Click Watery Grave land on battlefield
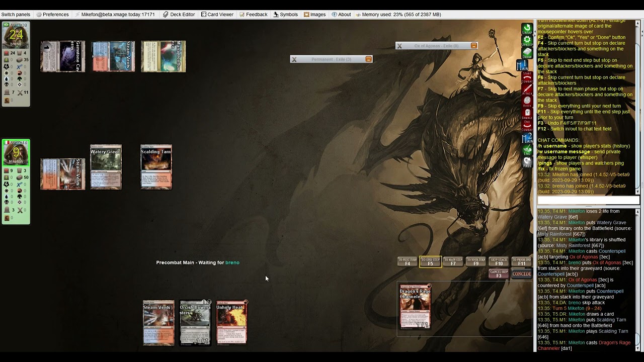 (106, 167)
